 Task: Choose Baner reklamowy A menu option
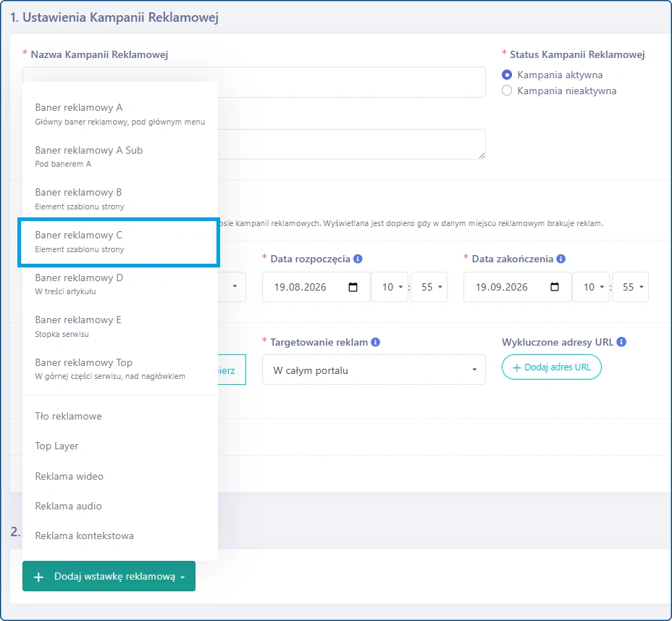[x=120, y=114]
